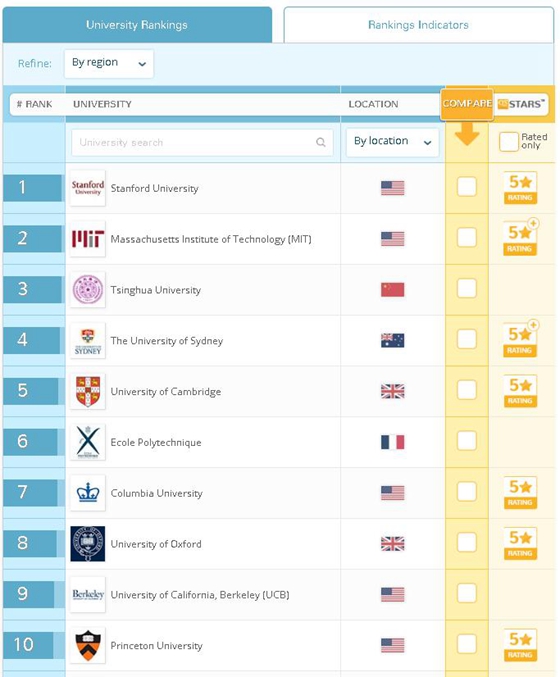Tick compare checkbox for Stanford University
This screenshot has height=677, width=560.
click(466, 187)
